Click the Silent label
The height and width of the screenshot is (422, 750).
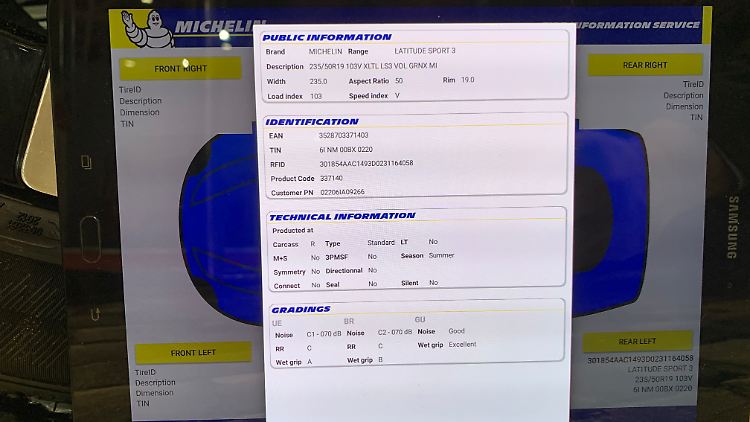pos(410,283)
